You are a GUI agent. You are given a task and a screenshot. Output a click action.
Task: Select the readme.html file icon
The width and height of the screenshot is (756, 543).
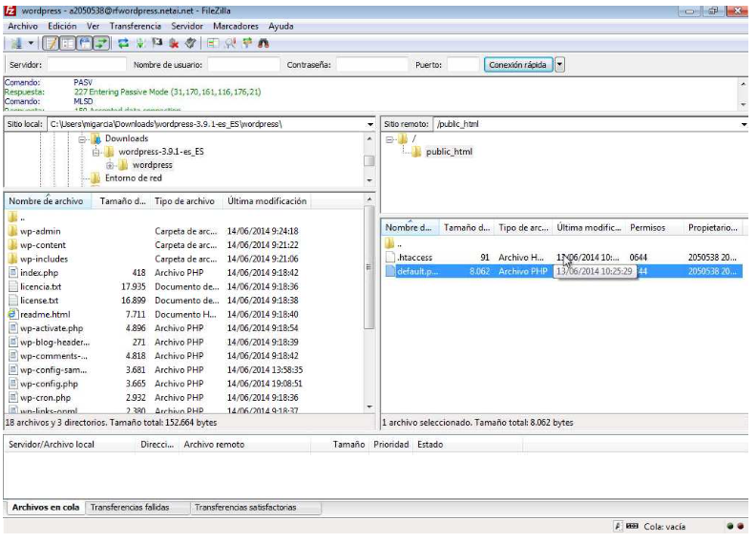tap(13, 315)
